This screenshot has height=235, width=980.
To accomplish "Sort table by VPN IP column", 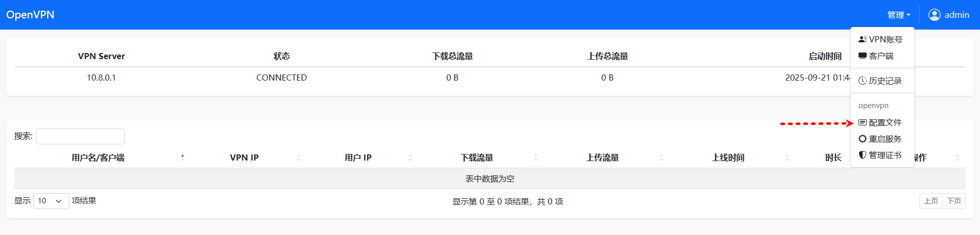I will [244, 158].
